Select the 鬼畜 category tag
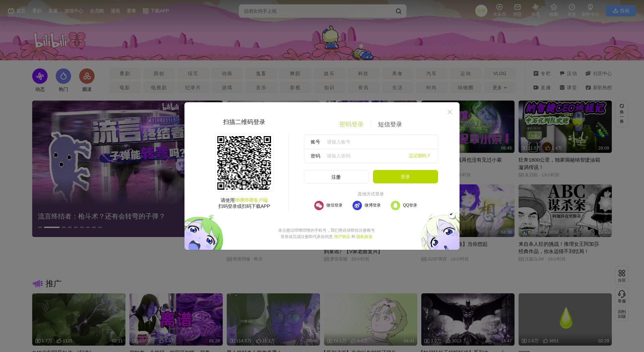644x352 pixels. 261,73
